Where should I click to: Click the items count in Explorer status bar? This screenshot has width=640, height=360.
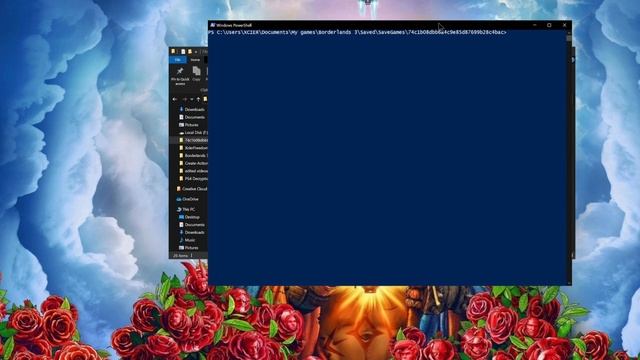180,256
